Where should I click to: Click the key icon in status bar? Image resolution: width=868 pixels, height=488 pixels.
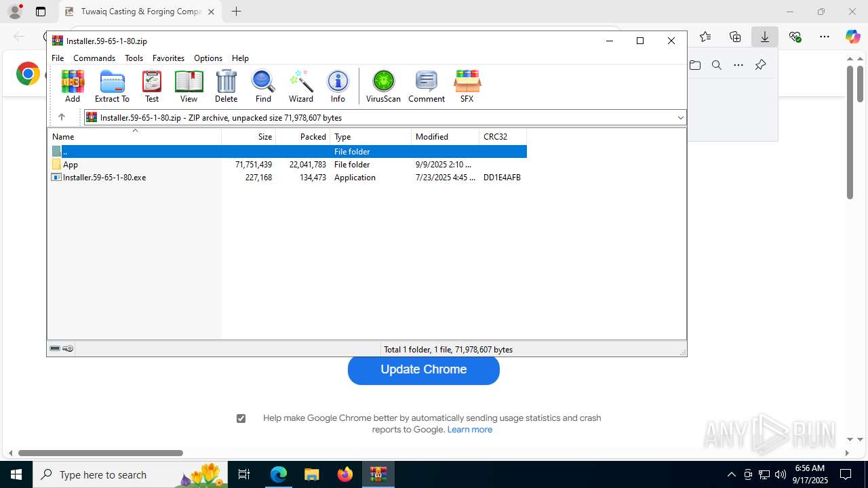(68, 349)
